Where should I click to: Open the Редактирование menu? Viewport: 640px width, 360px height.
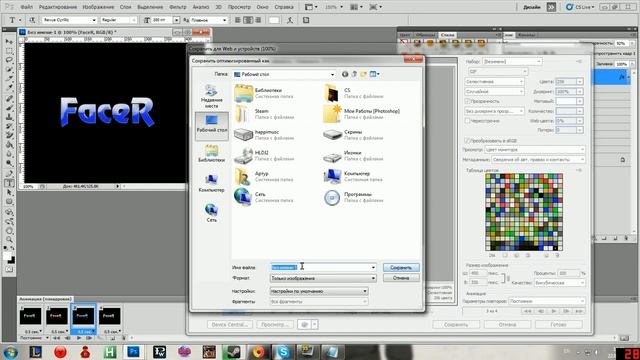coord(58,7)
